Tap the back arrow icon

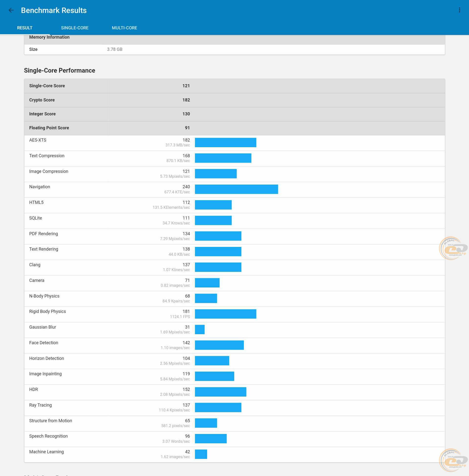[11, 10]
